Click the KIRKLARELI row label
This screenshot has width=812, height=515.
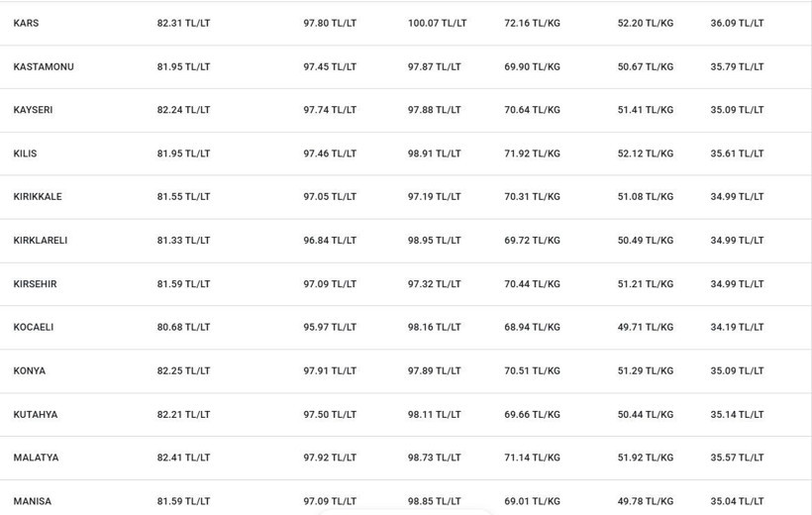[41, 241]
